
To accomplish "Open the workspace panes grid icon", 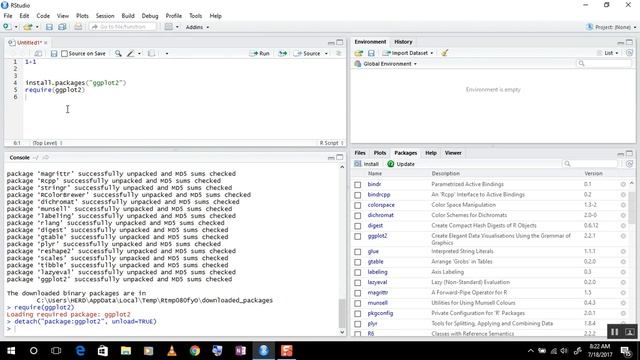I will (x=169, y=27).
